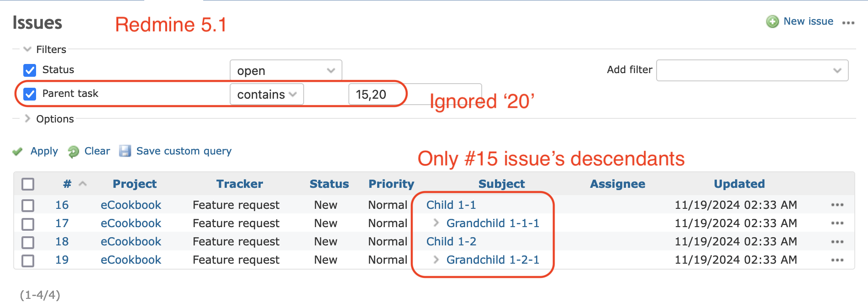
Task: Open the eCookbook project link
Action: tap(131, 205)
